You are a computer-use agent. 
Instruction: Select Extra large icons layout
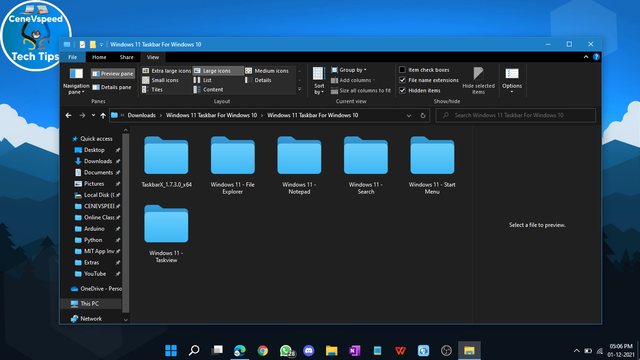[x=167, y=71]
